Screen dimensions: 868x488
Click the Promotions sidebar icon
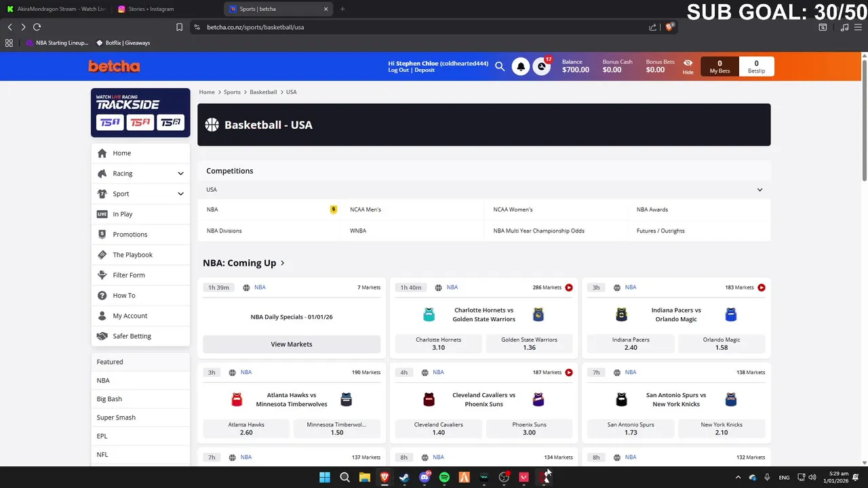tap(102, 235)
